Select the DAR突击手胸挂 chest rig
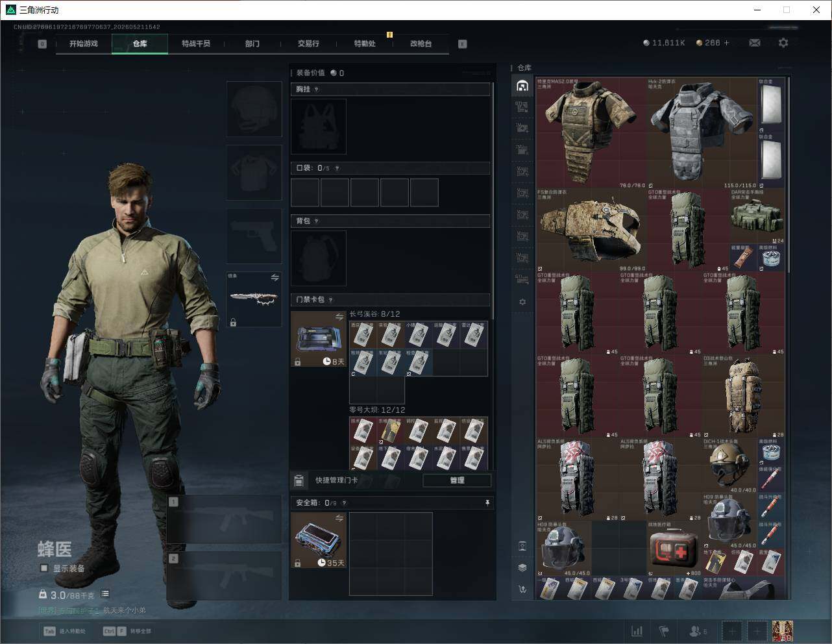This screenshot has width=832, height=644. [x=758, y=216]
